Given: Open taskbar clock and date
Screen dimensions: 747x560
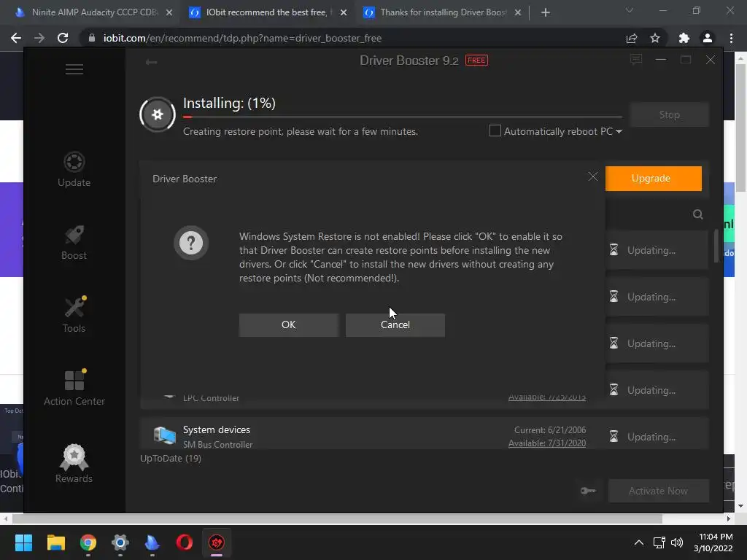Looking at the screenshot, I should [713, 542].
